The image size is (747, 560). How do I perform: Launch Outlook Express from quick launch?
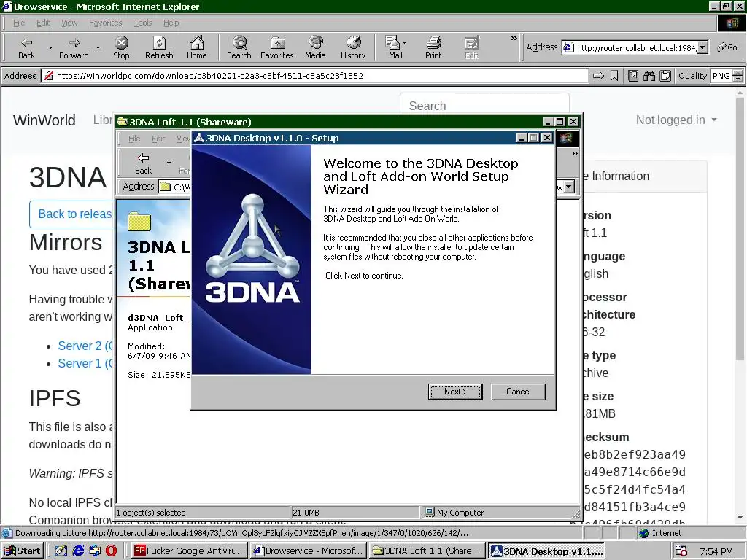pos(95,551)
